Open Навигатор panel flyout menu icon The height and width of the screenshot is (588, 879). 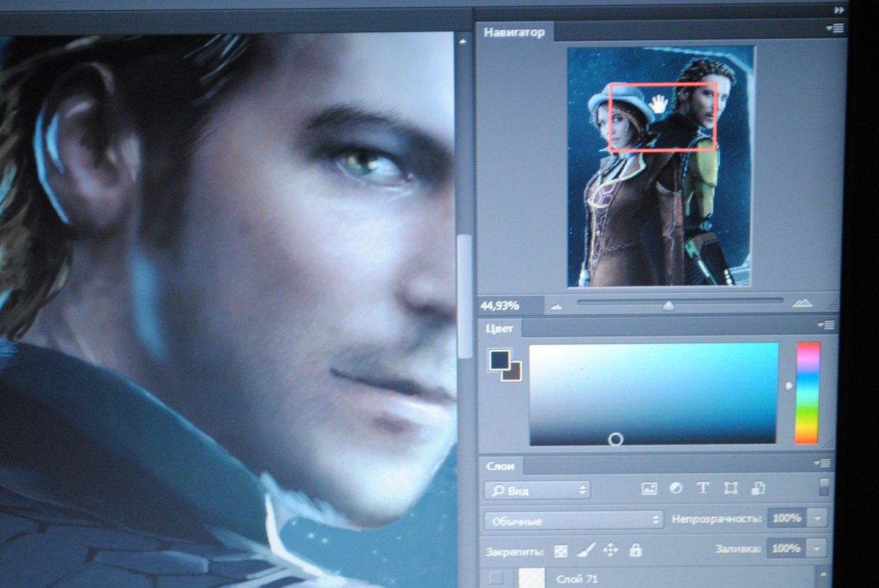834,29
